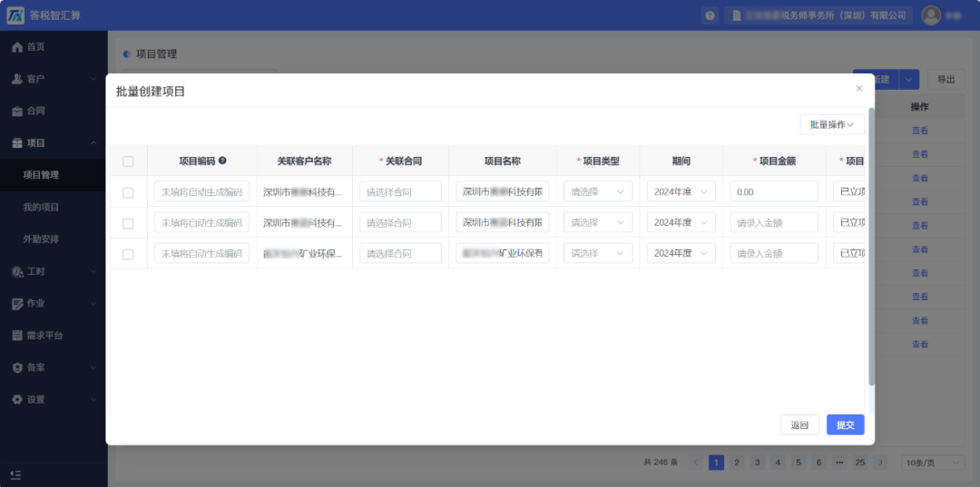980x487 pixels.
Task: Open the dropdown arrow beside 新建
Action: pos(909,79)
